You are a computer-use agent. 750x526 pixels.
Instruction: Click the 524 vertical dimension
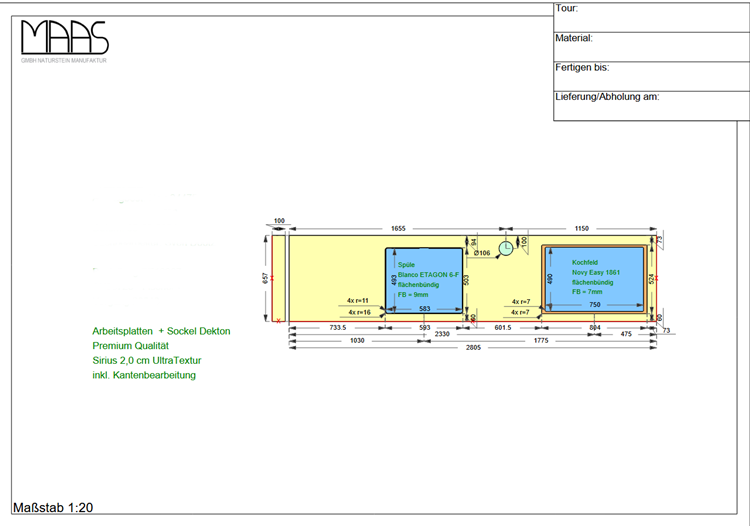651,279
